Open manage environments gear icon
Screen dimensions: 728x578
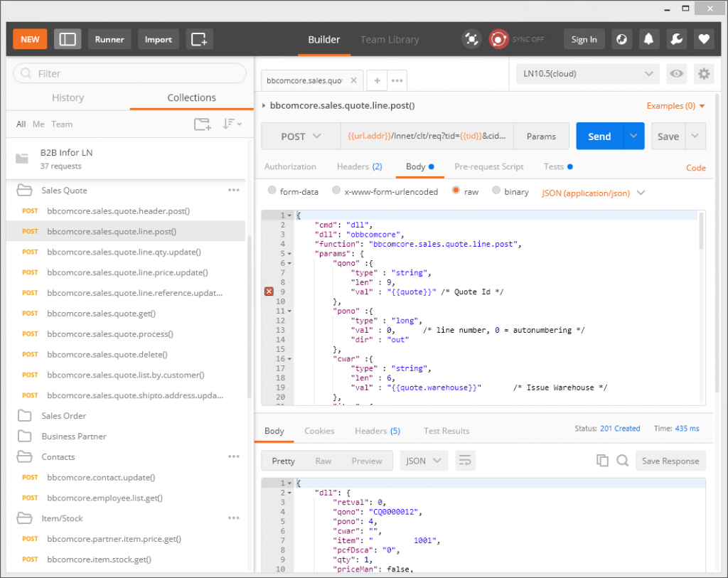(704, 74)
